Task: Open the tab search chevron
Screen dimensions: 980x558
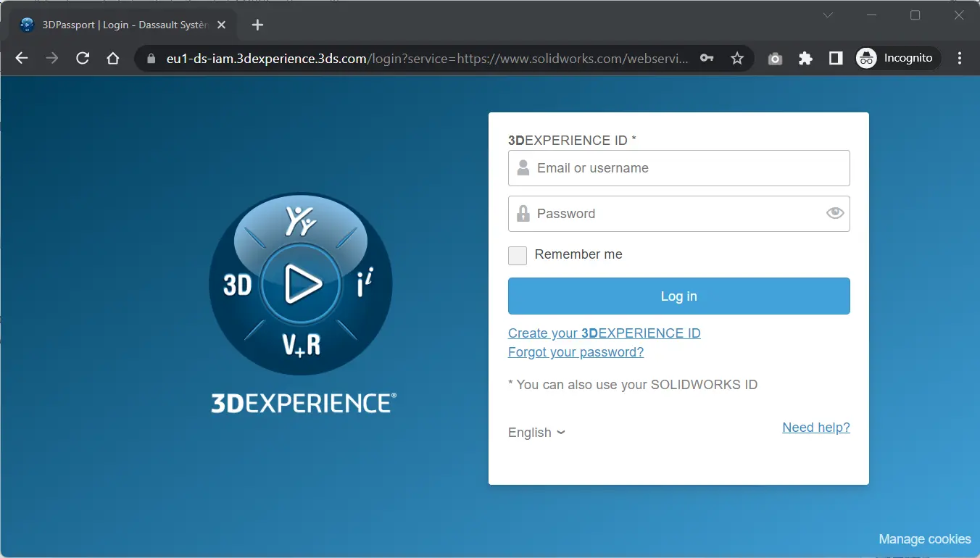Action: pyautogui.click(x=828, y=15)
